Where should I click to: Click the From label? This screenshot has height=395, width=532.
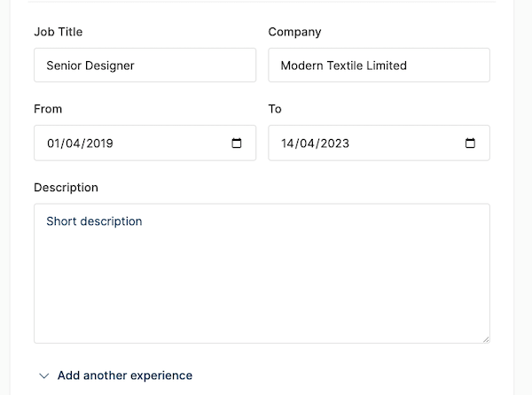pos(48,109)
